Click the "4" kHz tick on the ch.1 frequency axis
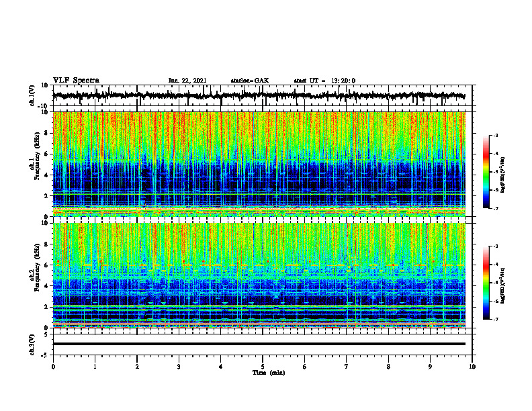 coord(47,175)
